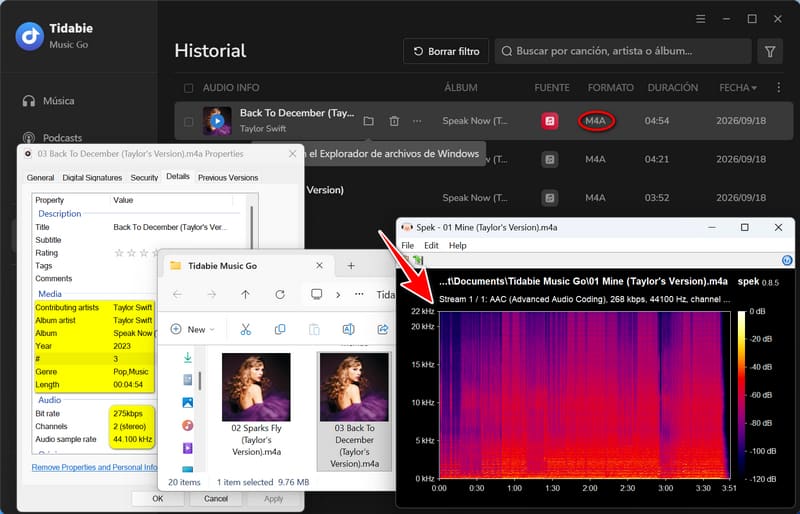Screen dimensions: 800x514
Task: Click the trash icon for Back To December
Action: point(394,121)
